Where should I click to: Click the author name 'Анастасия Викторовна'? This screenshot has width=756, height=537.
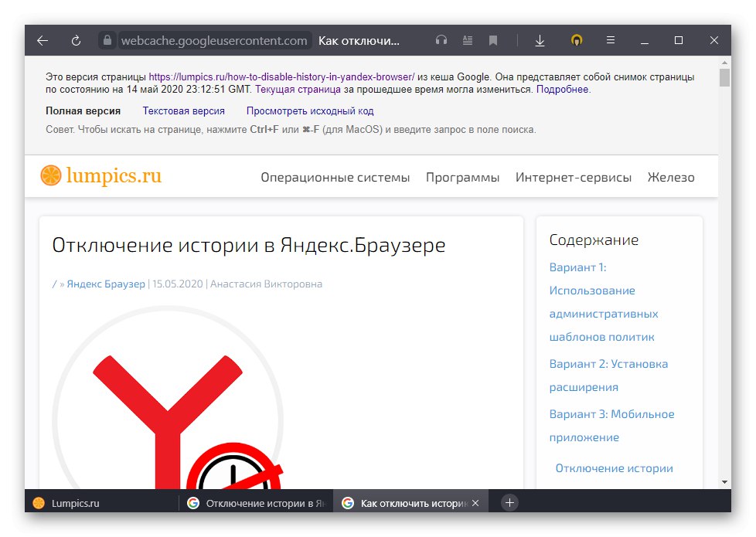266,284
